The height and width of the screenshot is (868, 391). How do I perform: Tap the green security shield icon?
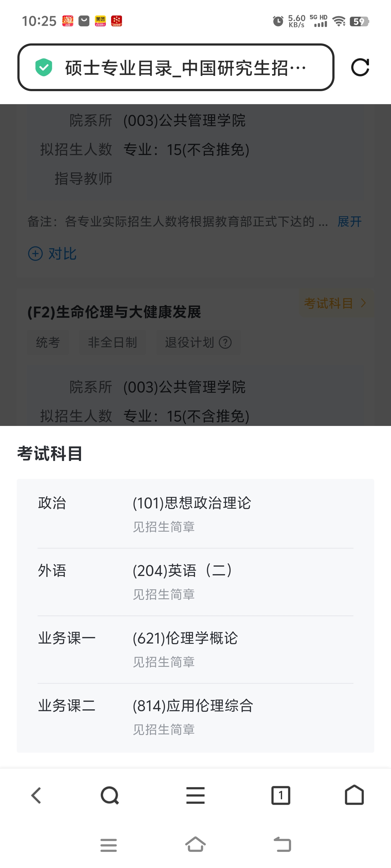[x=44, y=67]
